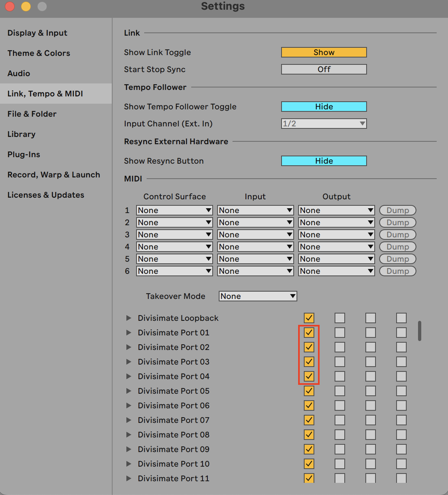Expand Divisimate Port 07 disclosure triangle

(x=128, y=420)
